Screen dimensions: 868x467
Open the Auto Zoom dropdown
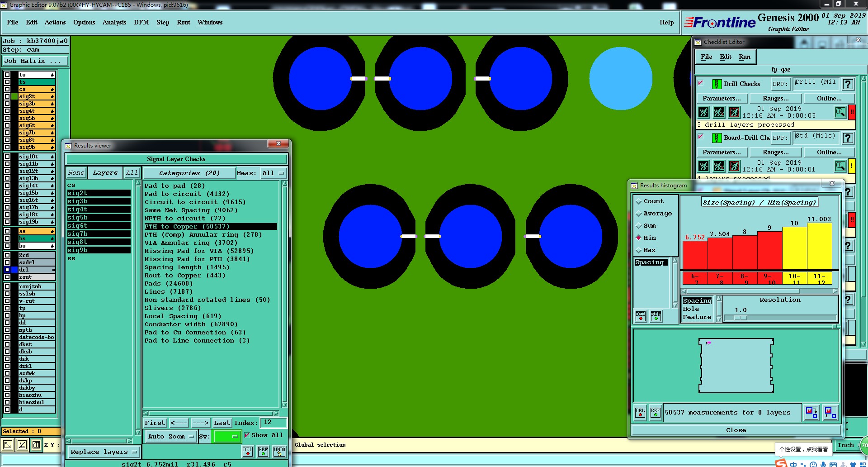(x=171, y=437)
